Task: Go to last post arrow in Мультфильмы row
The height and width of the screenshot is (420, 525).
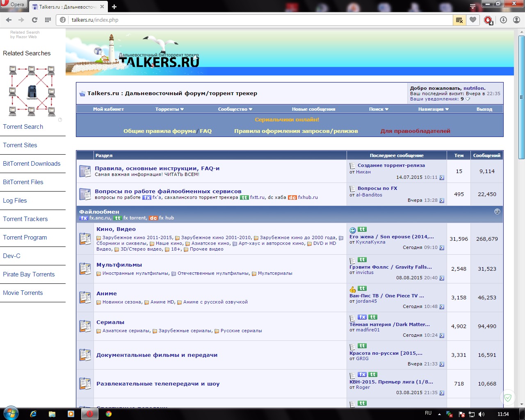Action: [x=442, y=278]
